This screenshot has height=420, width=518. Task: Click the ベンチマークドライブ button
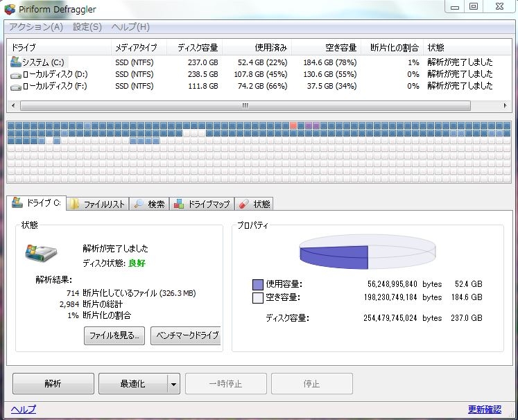point(186,335)
